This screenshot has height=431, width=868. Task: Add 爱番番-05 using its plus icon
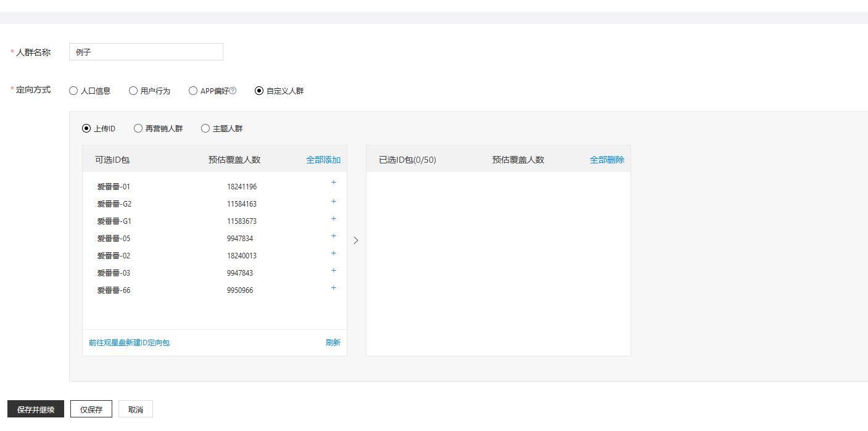[334, 236]
